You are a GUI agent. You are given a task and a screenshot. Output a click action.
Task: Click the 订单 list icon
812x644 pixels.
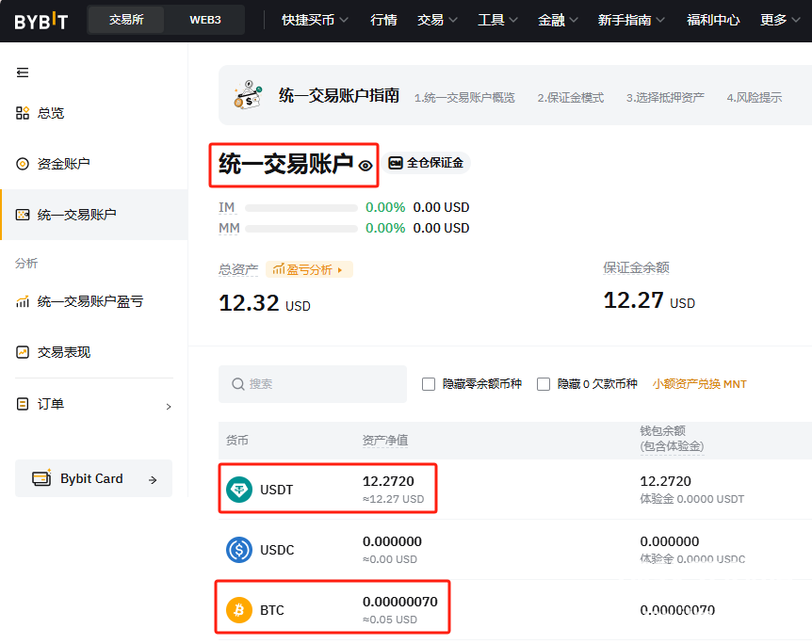point(23,404)
